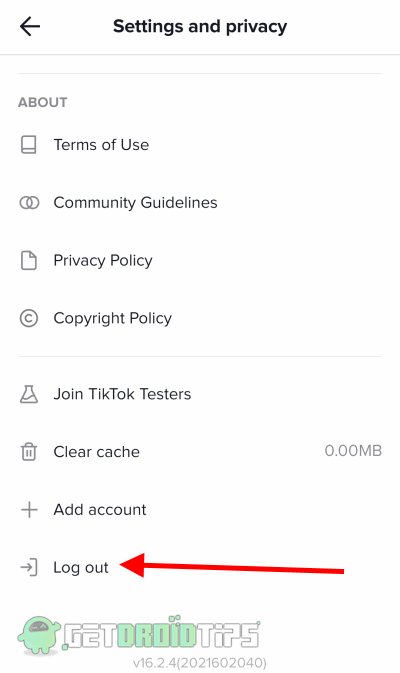Click the trash can icon
400x673 pixels.
click(29, 452)
